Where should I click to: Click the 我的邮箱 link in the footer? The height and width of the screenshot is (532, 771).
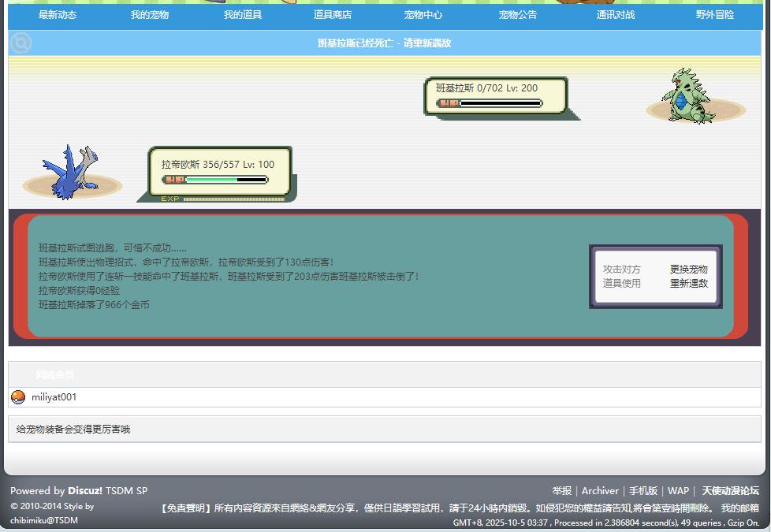click(x=739, y=508)
